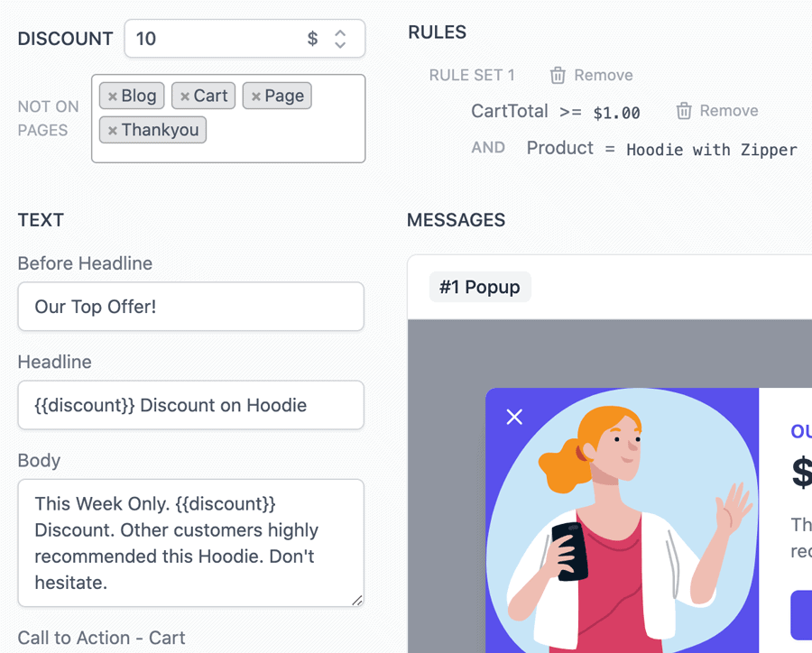Click the dollar sign in the discount field
Screen dimensions: 812x653
point(311,39)
